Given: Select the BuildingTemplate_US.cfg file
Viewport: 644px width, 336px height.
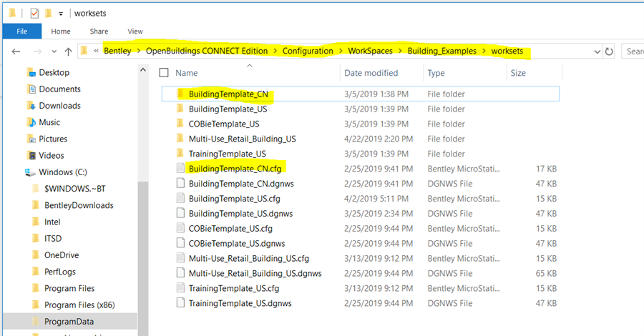Looking at the screenshot, I should pyautogui.click(x=235, y=199).
